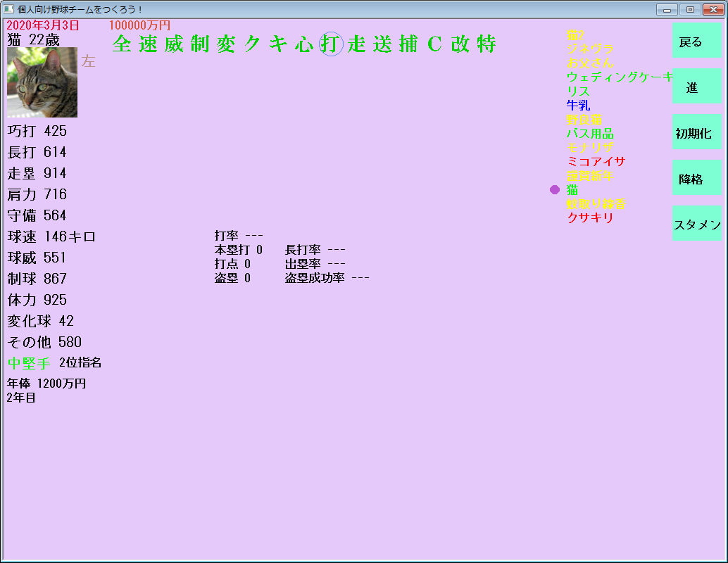
Task: Click the 走 (running) character
Action: (x=356, y=44)
